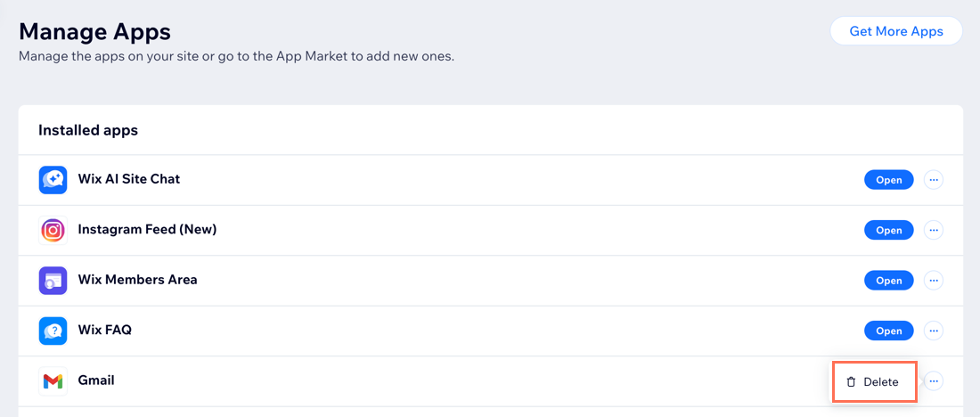This screenshot has height=417, width=980.
Task: Click the trash icon beside Delete
Action: point(851,382)
